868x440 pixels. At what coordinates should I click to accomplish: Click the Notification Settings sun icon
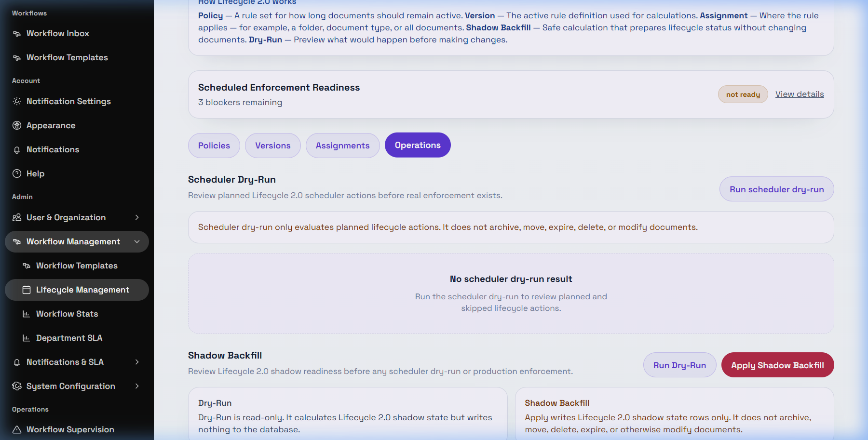[x=17, y=101]
